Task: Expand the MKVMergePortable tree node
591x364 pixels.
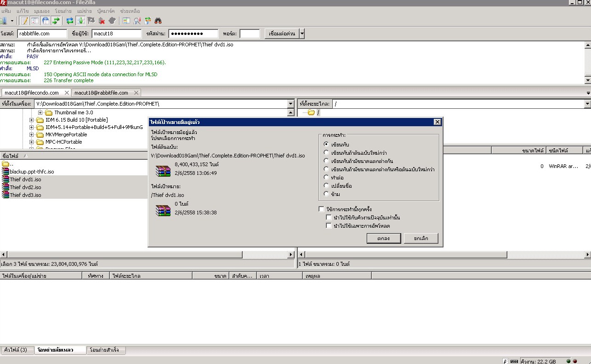Action: coord(31,134)
